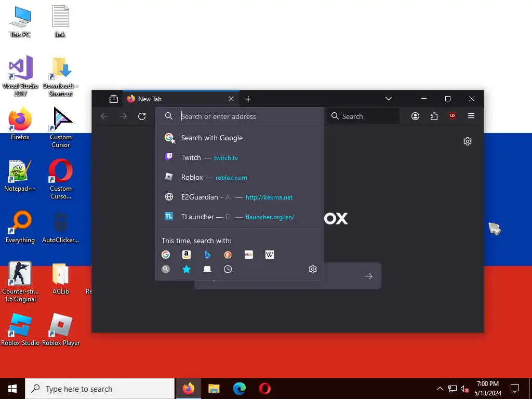This screenshot has width=532, height=399.
Task: Open the Extensions puzzle icon
Action: pos(434,116)
